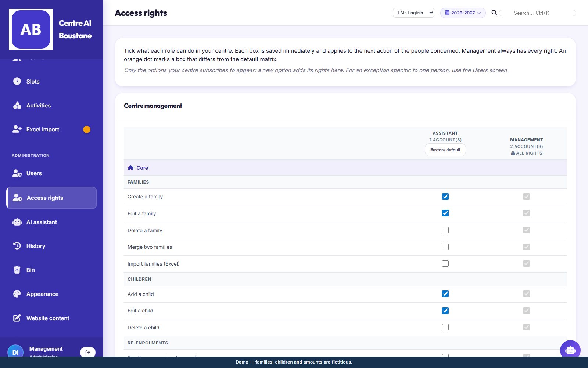Open the EN · English language dropdown
The image size is (588, 368).
click(413, 13)
